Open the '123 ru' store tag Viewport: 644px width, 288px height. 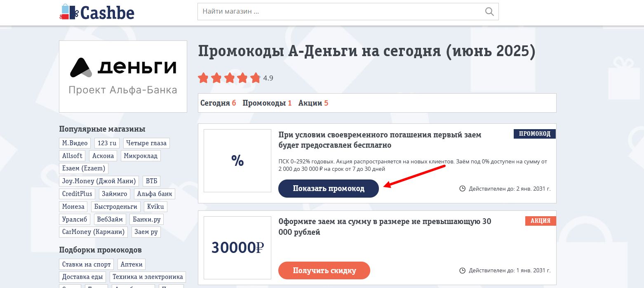pos(107,143)
